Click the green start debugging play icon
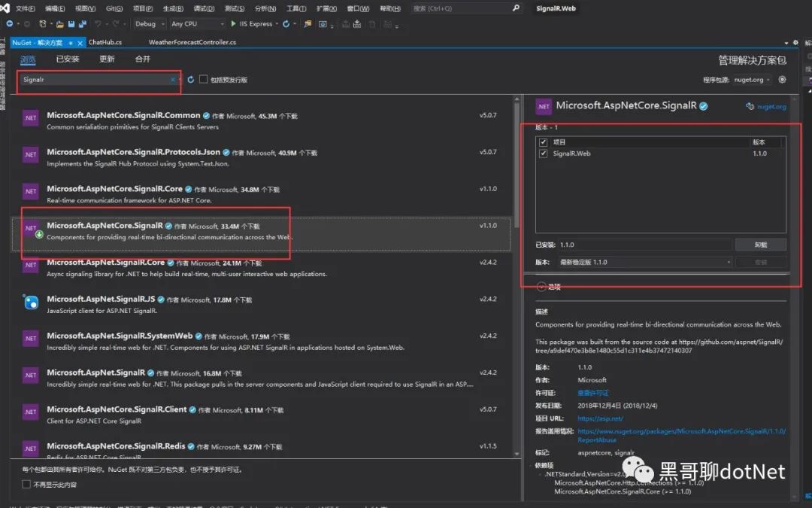The height and width of the screenshot is (508, 812). [x=233, y=24]
